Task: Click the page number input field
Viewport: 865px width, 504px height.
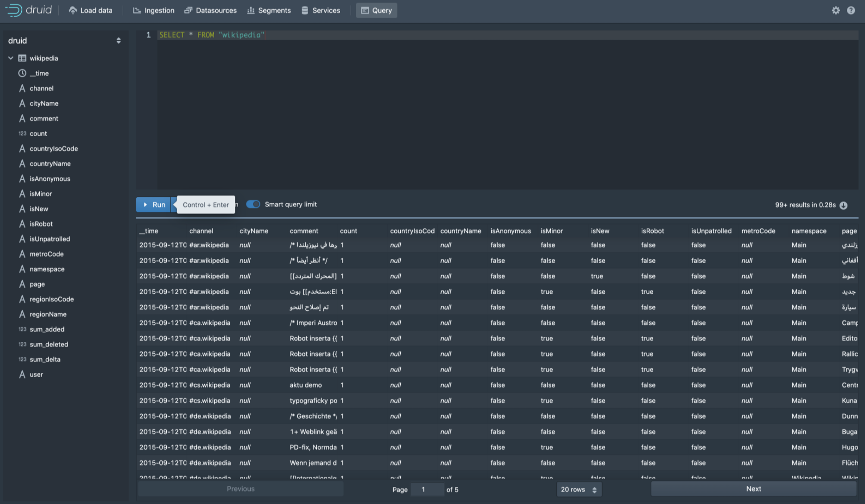Action: pos(427,489)
